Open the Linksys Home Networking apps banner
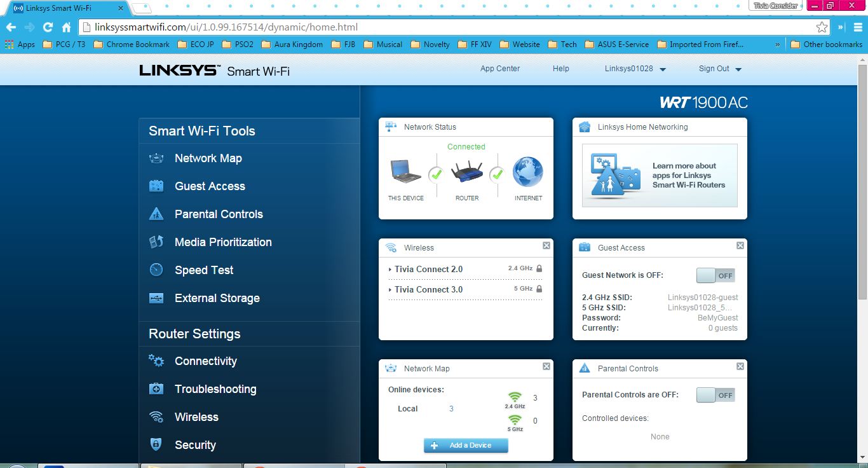Image resolution: width=868 pixels, height=468 pixels. (x=659, y=175)
